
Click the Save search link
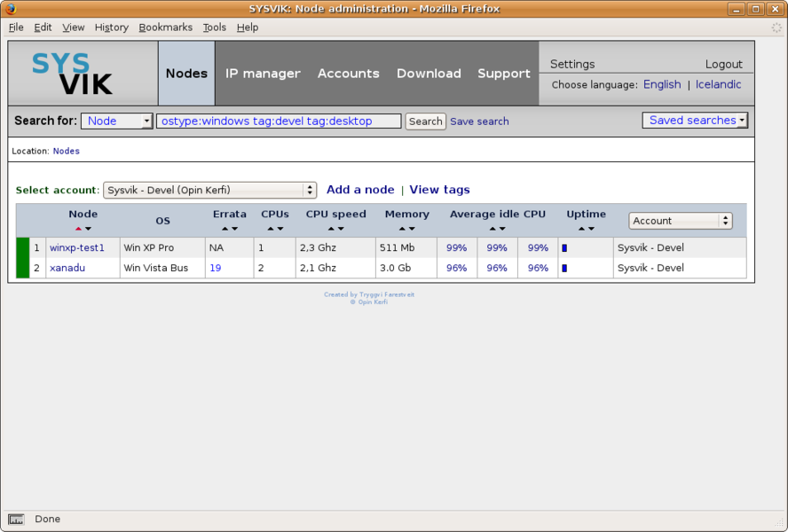click(x=479, y=121)
